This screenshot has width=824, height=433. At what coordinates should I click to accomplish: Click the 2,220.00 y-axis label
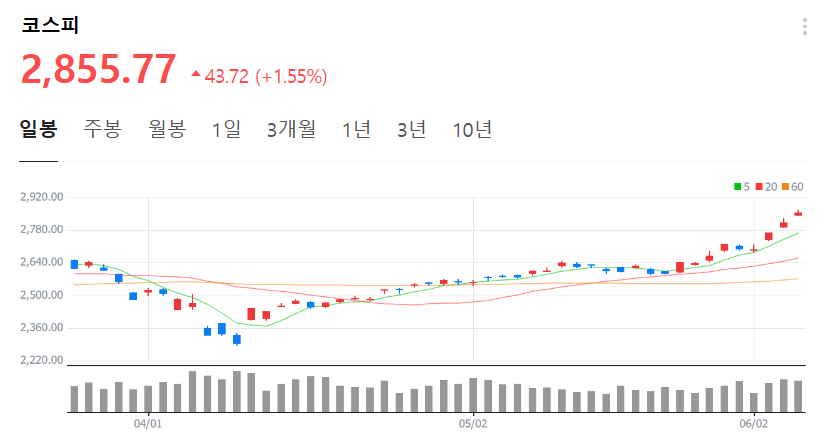tap(42, 360)
